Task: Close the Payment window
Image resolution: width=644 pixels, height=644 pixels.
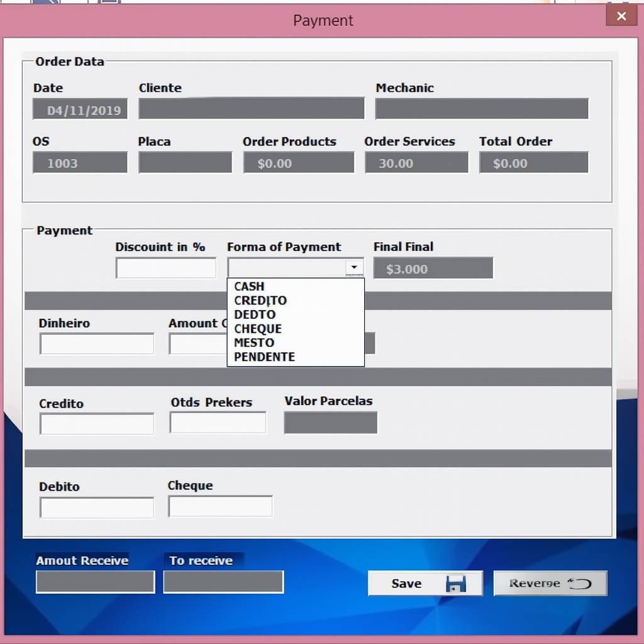Action: click(x=621, y=16)
